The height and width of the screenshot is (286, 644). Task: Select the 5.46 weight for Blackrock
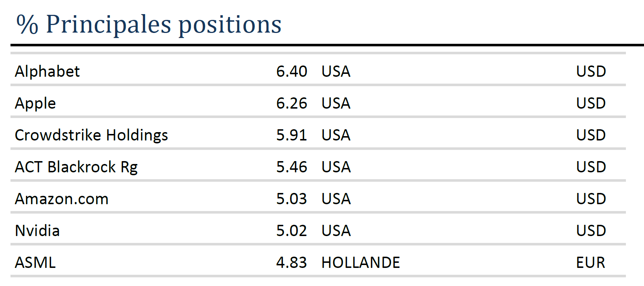(292, 167)
